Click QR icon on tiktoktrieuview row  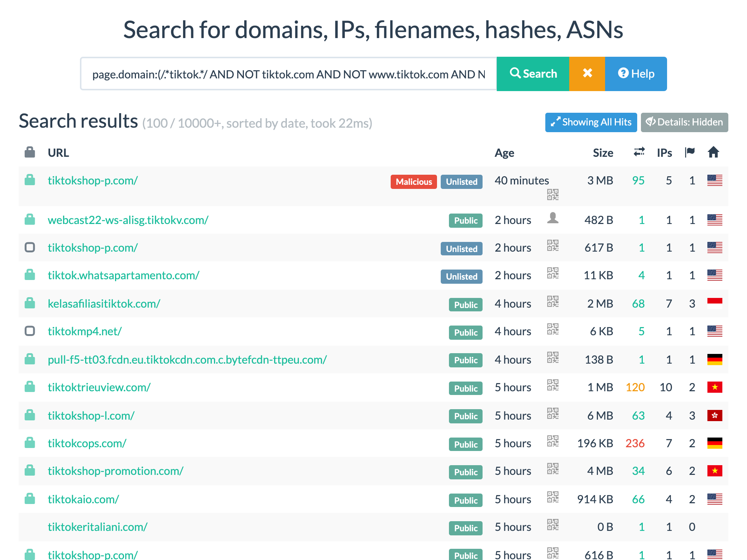tap(553, 385)
